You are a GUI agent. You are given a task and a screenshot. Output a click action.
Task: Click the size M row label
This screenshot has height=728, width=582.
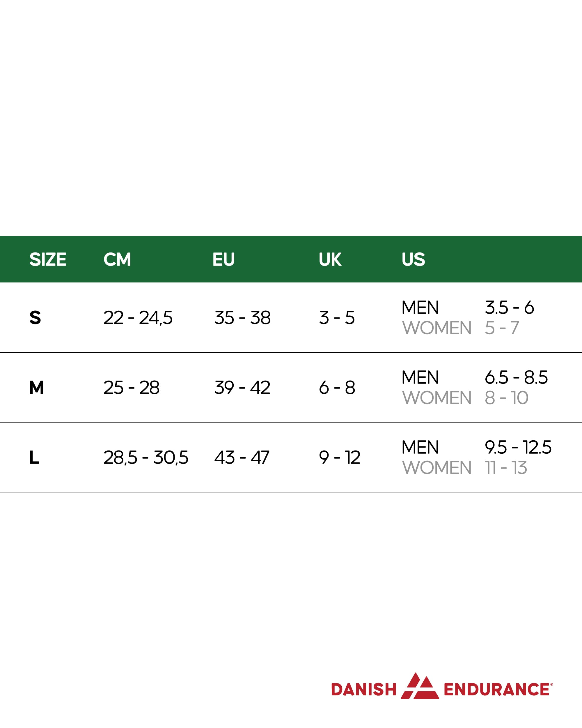click(x=36, y=388)
